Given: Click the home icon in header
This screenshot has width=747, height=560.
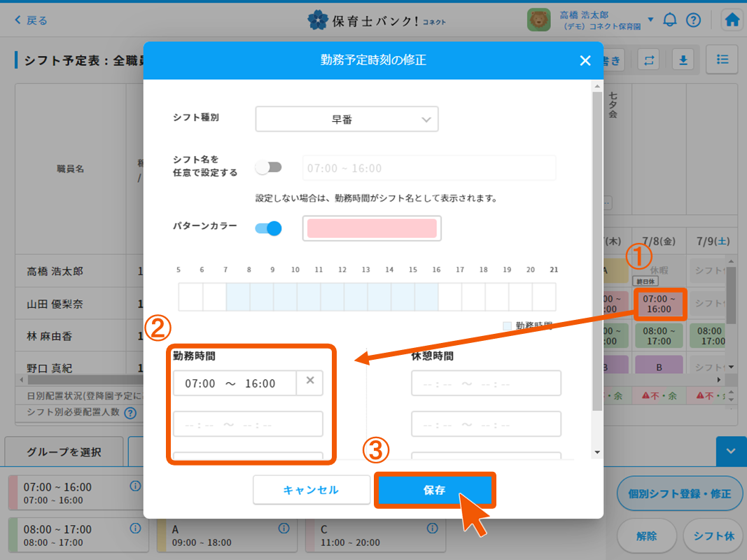Looking at the screenshot, I should 732,20.
